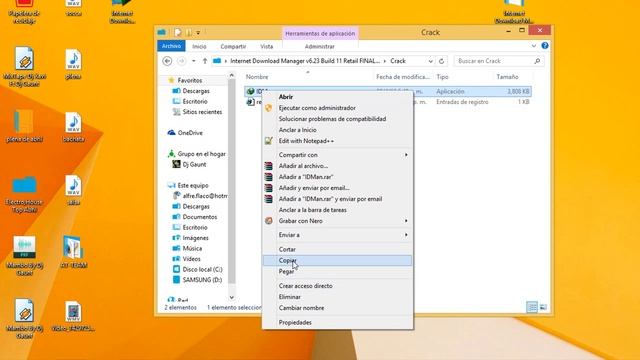Open Documentos under Este equipo
The height and width of the screenshot is (360, 640).
[x=200, y=217]
